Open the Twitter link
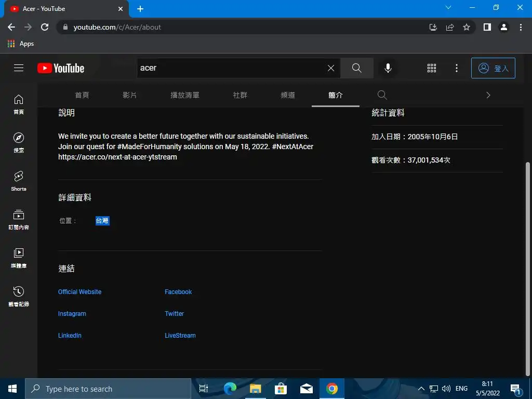Viewport: 532px width, 399px height. (175, 313)
